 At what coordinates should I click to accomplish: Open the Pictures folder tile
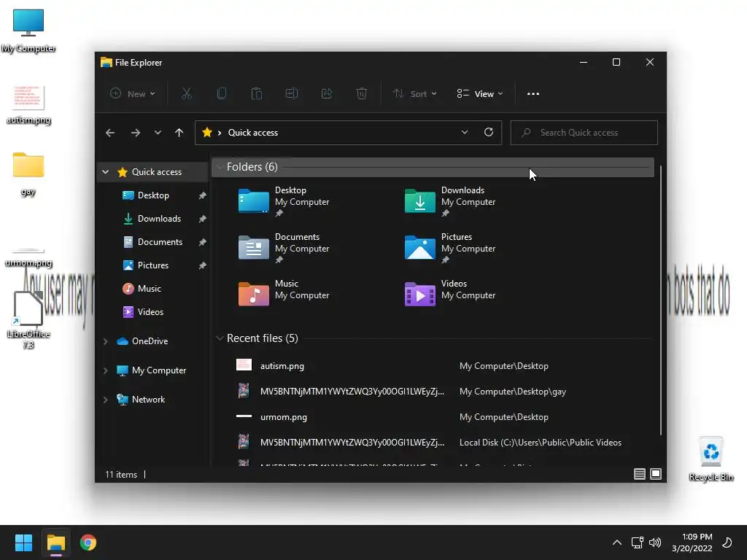click(x=450, y=248)
